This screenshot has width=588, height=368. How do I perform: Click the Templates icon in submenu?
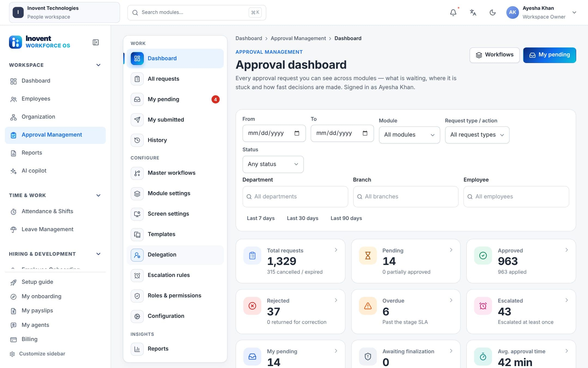(x=137, y=234)
